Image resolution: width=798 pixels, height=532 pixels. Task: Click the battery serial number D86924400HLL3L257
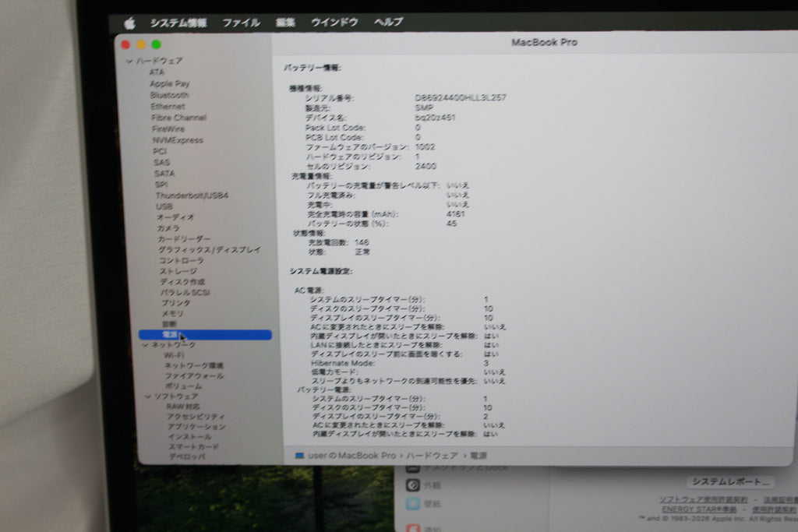click(x=461, y=97)
